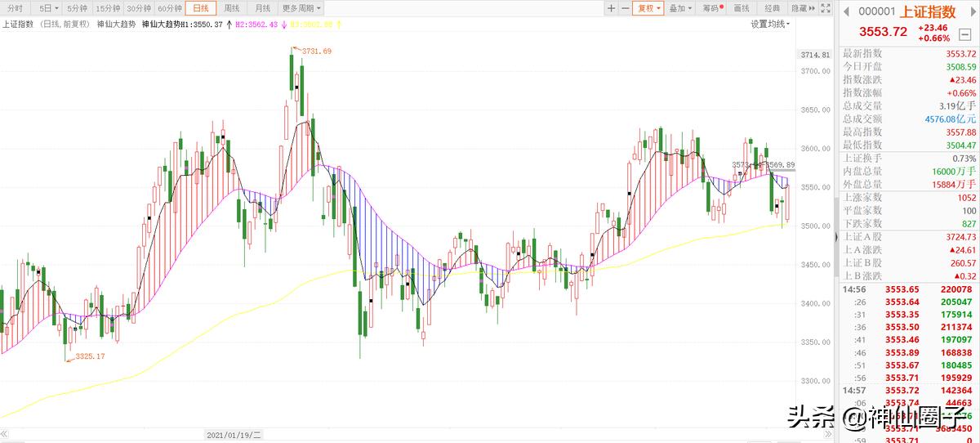The height and width of the screenshot is (443, 980).
Task: Click the side panel collapse arrow handle
Action: click(x=836, y=236)
